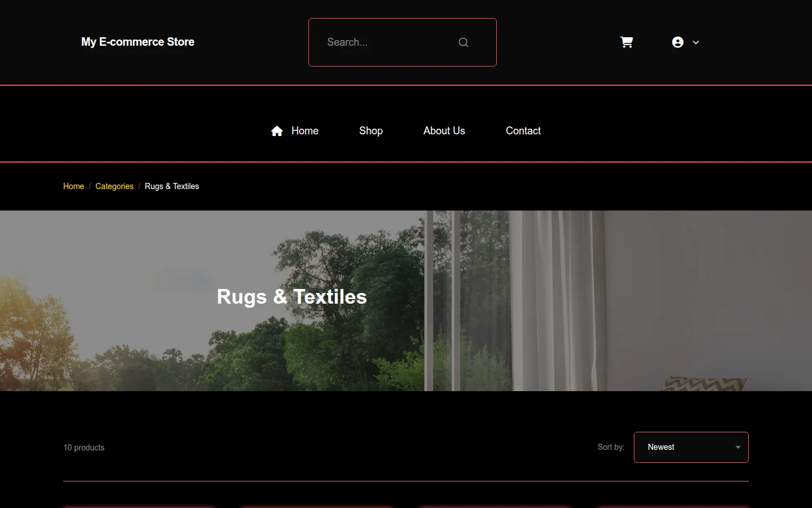Expand the account menu chevron
The image size is (812, 508).
[x=696, y=42]
